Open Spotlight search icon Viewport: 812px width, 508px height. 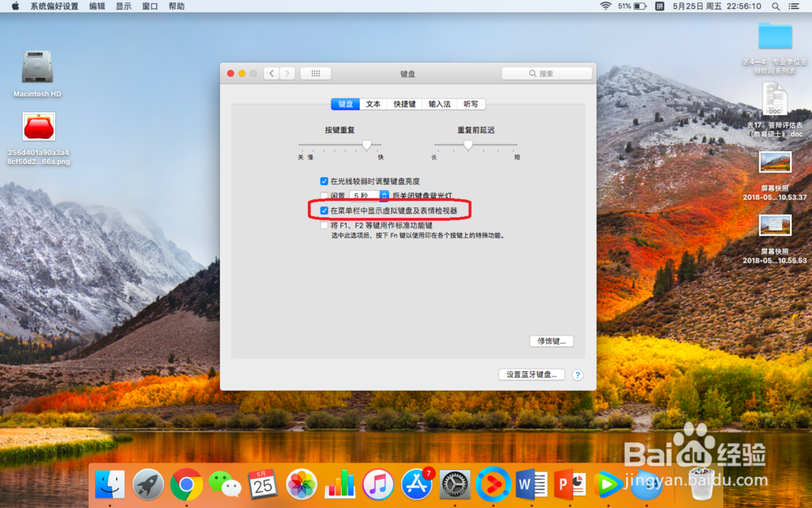point(775,7)
